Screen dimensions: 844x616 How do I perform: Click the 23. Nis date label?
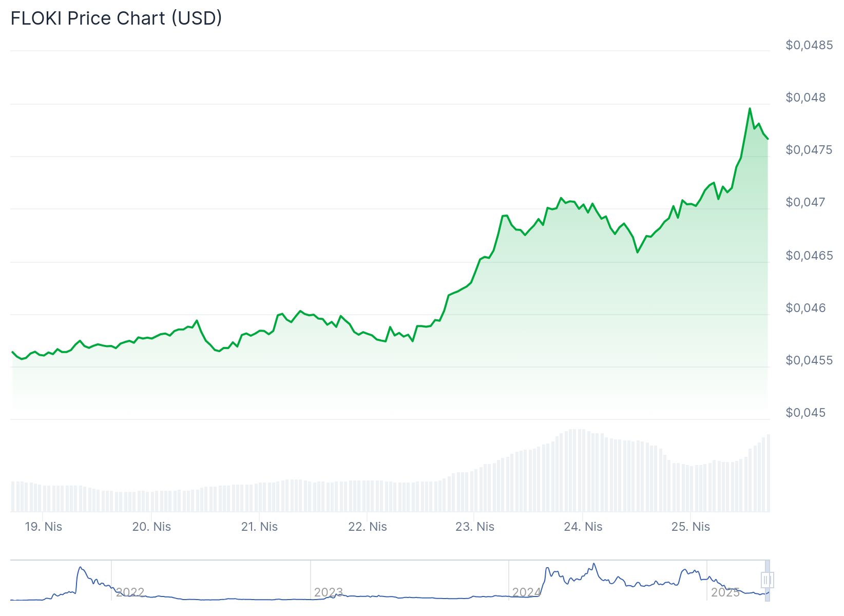pos(475,527)
